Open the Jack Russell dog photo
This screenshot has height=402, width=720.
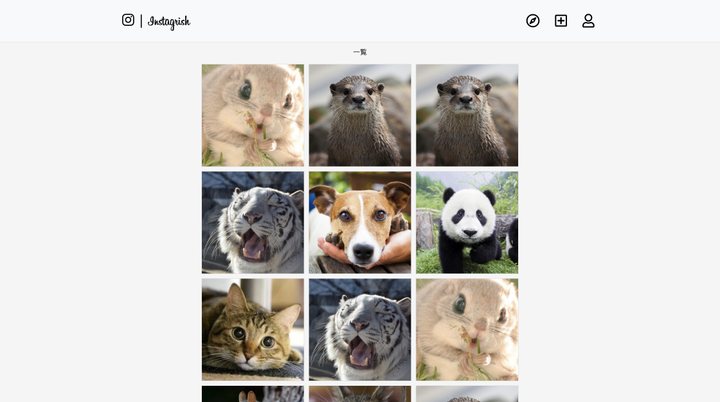coord(360,222)
